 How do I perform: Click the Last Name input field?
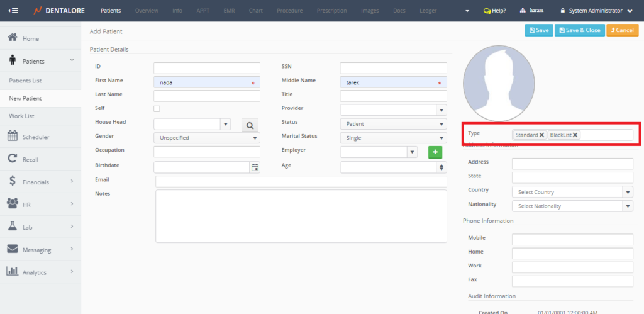[x=206, y=96]
